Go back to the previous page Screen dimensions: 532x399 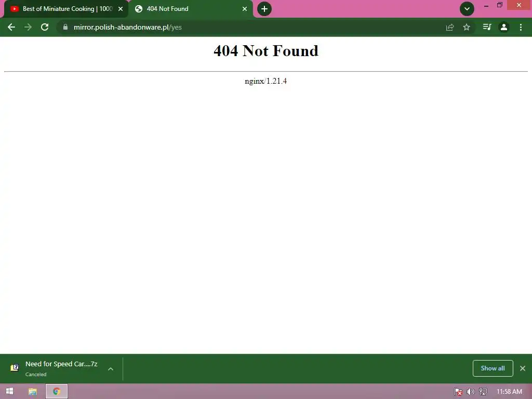point(11,27)
